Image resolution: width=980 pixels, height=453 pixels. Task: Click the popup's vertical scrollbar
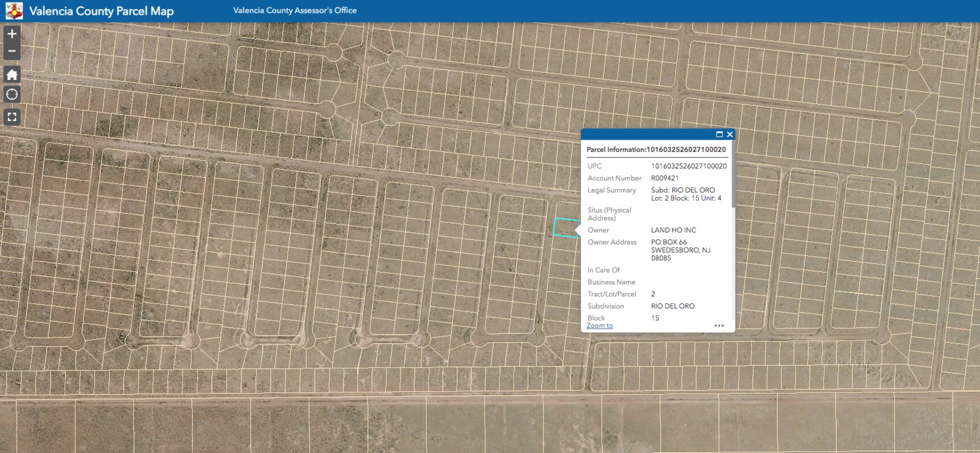click(733, 175)
